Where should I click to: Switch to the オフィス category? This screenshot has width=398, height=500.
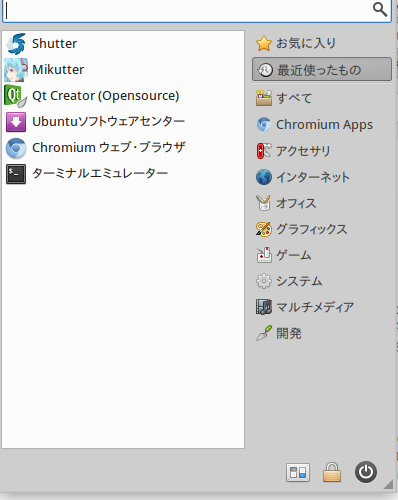click(322, 203)
